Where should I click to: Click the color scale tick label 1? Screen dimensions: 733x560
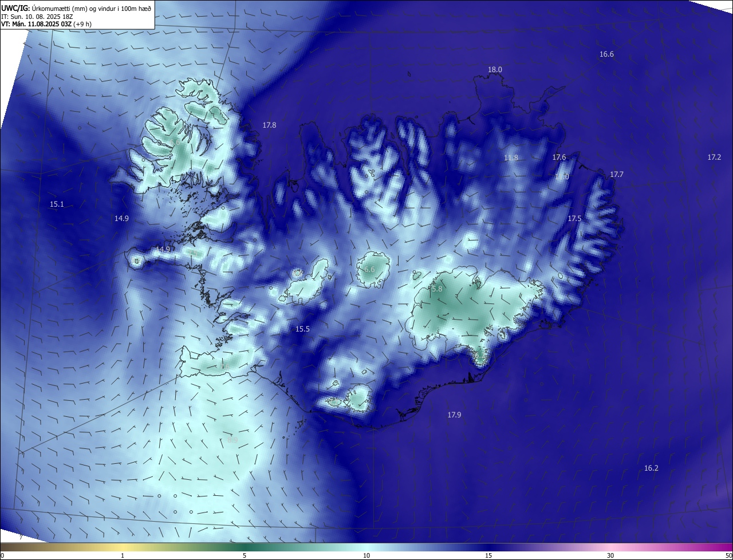[x=123, y=556]
